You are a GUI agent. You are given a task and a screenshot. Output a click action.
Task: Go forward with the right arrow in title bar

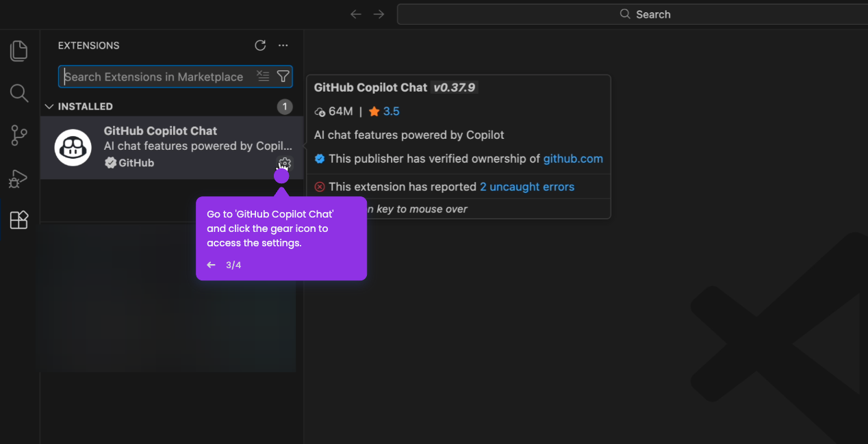pos(379,14)
